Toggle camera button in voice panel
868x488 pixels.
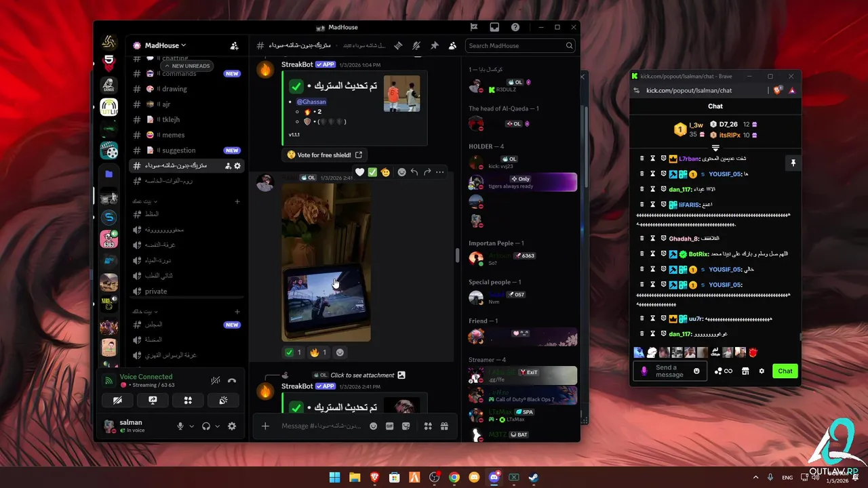(117, 401)
